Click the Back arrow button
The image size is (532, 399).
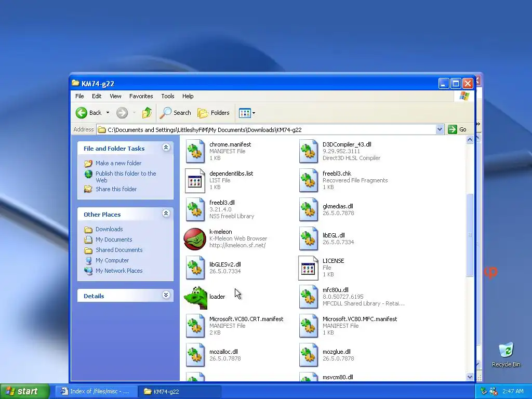click(x=88, y=113)
